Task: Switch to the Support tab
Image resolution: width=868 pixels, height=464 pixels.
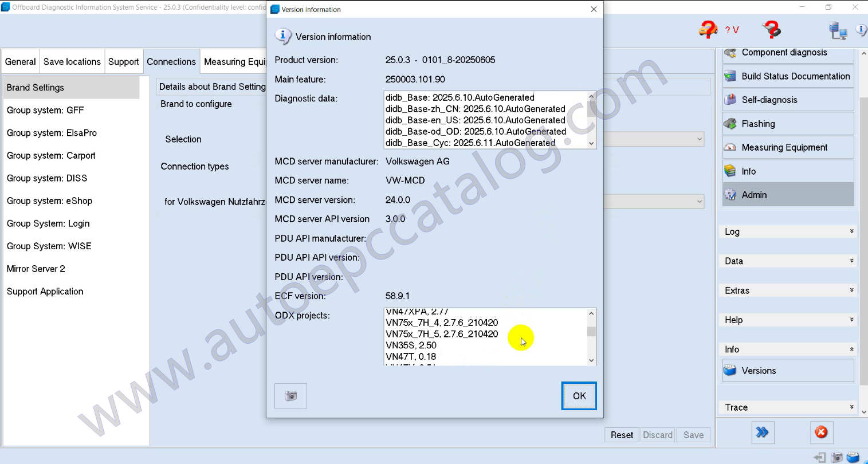Action: coord(123,62)
